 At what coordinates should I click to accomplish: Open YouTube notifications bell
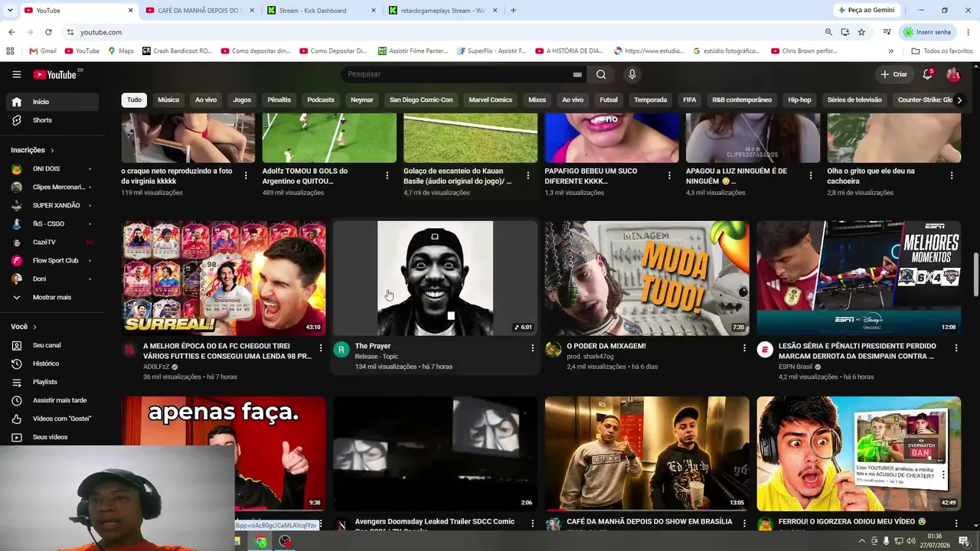927,74
